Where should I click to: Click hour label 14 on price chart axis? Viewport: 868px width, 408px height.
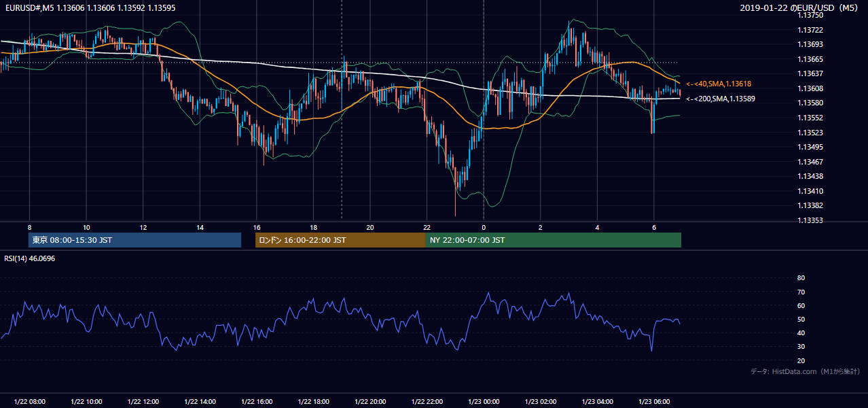200,226
